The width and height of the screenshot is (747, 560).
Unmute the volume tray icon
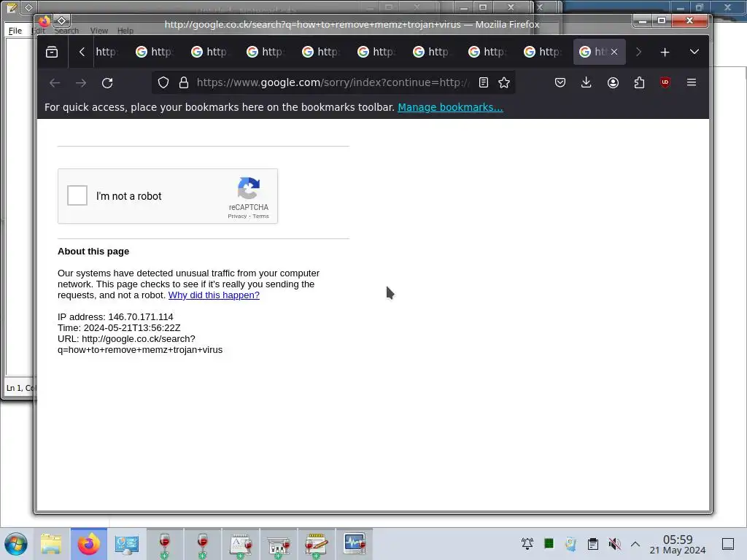coord(614,544)
